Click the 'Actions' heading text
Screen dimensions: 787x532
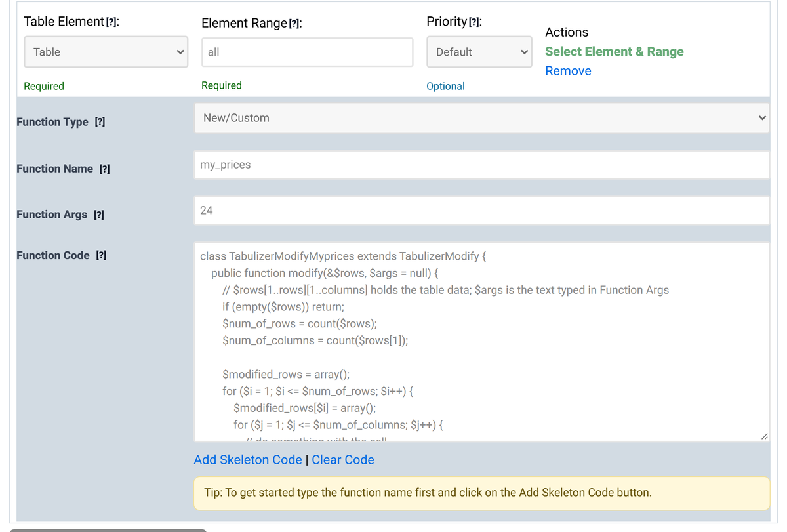tap(567, 32)
